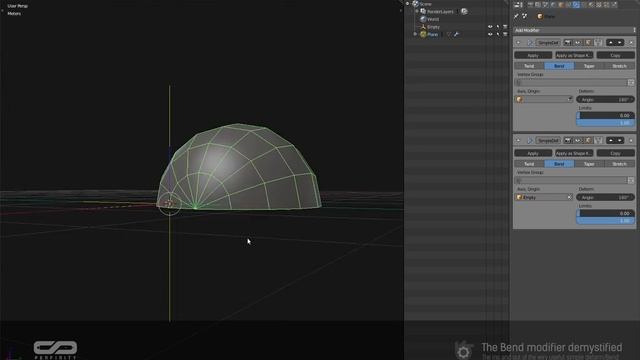Open the Texture properties tab
The image size is (640, 360).
598,4
